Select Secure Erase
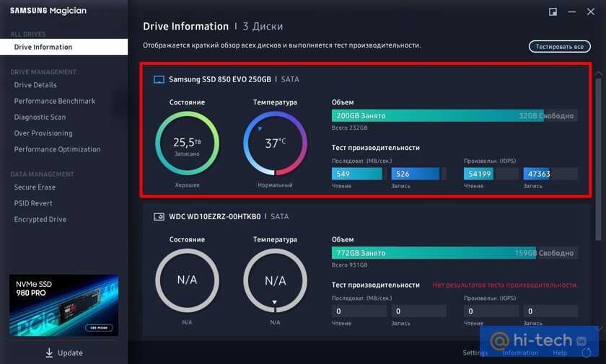 35,187
